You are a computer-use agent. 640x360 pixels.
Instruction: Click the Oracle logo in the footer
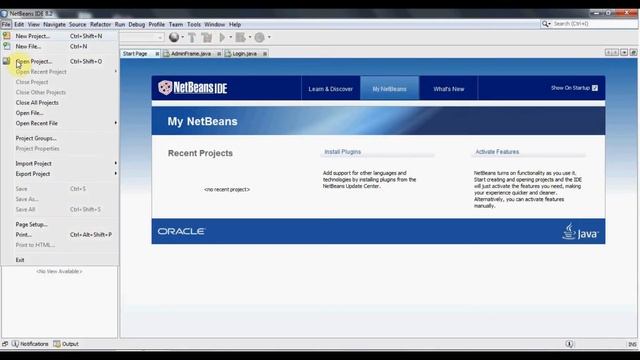coord(181,231)
